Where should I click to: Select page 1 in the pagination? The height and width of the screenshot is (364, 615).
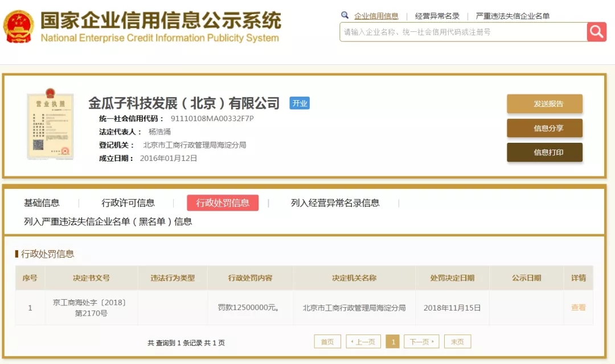(392, 342)
